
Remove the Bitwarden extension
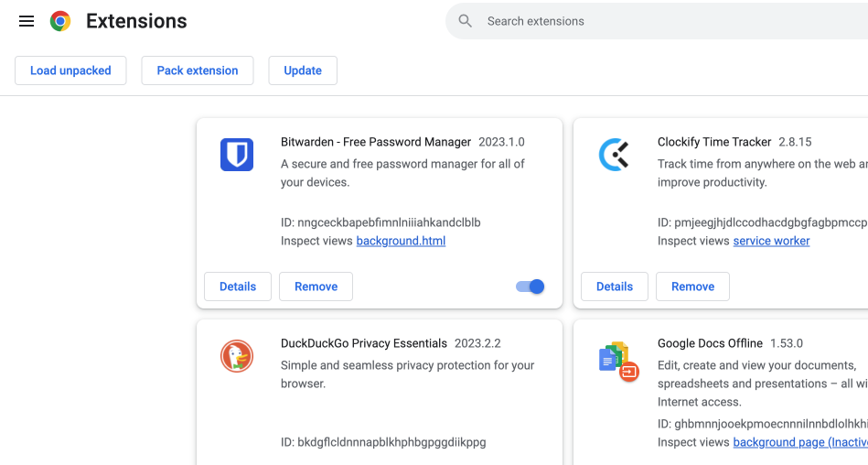pos(316,287)
